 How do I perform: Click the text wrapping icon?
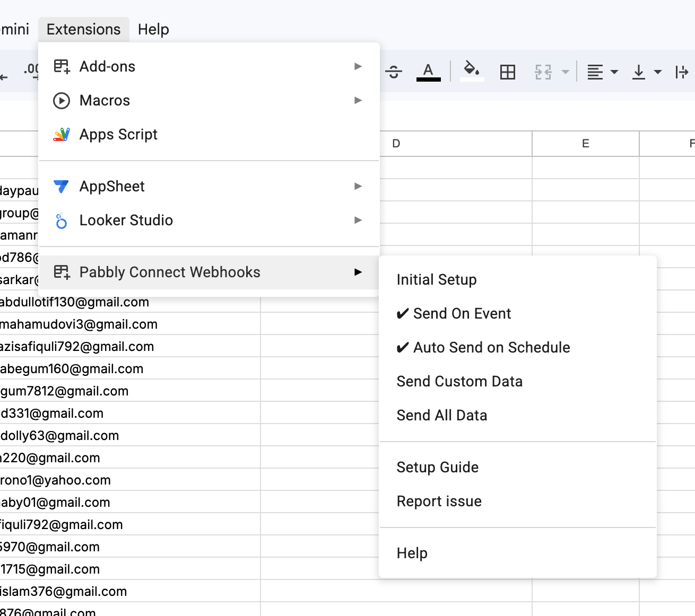click(x=682, y=72)
